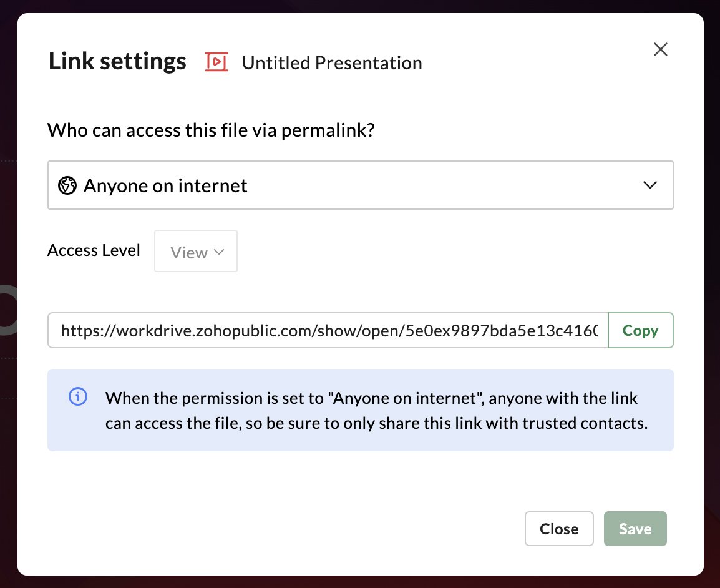Click the blue trusted contacts warning message
720x588 pixels.
click(376, 410)
